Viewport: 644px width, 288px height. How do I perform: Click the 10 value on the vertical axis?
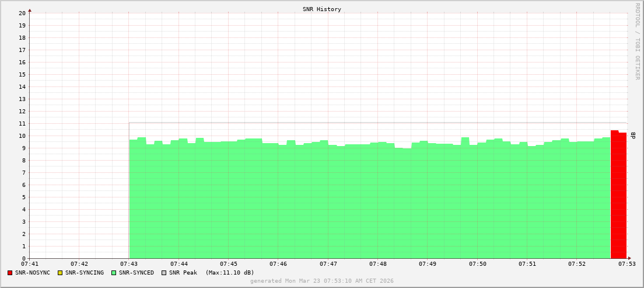[22, 136]
